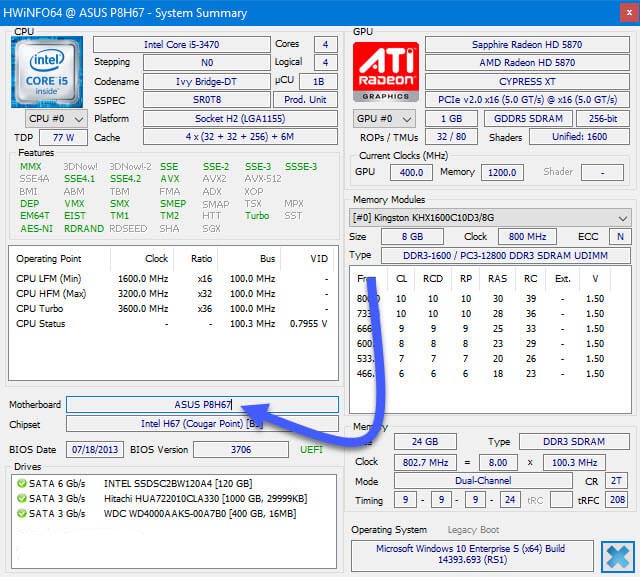Click the green status icon for WDC WD4000AAKS drive

point(21,513)
